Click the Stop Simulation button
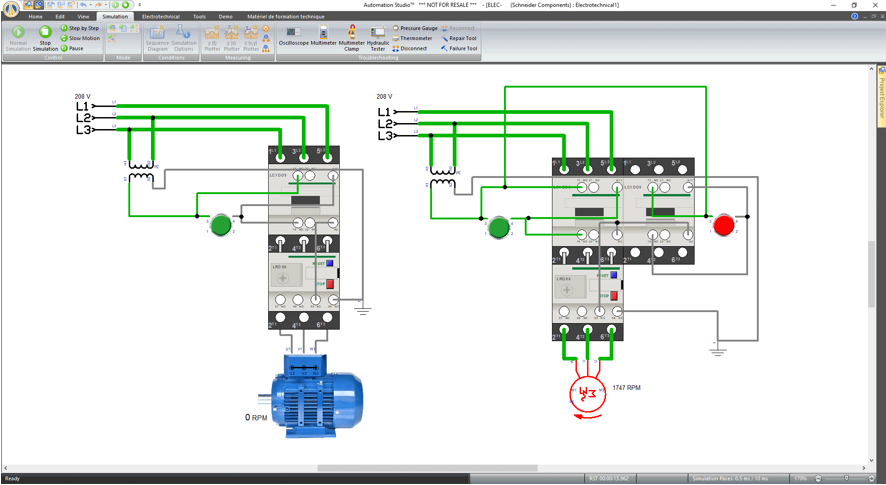 [x=45, y=38]
